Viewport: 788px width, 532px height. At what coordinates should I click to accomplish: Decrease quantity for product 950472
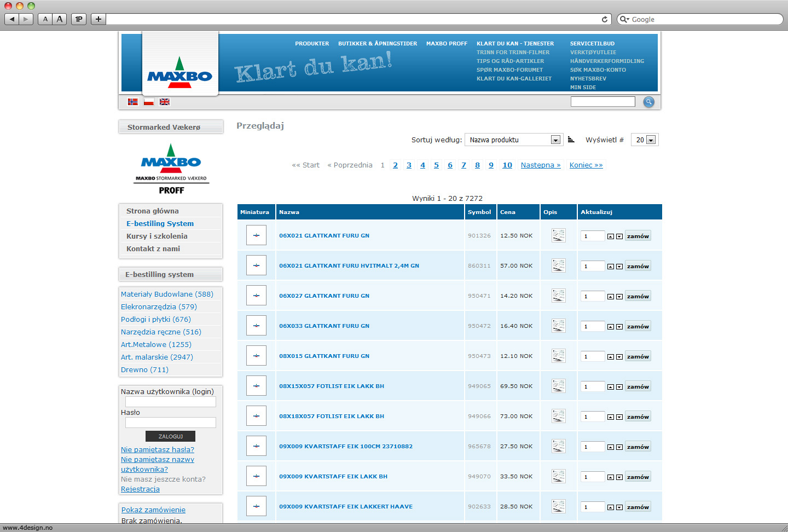pyautogui.click(x=619, y=327)
